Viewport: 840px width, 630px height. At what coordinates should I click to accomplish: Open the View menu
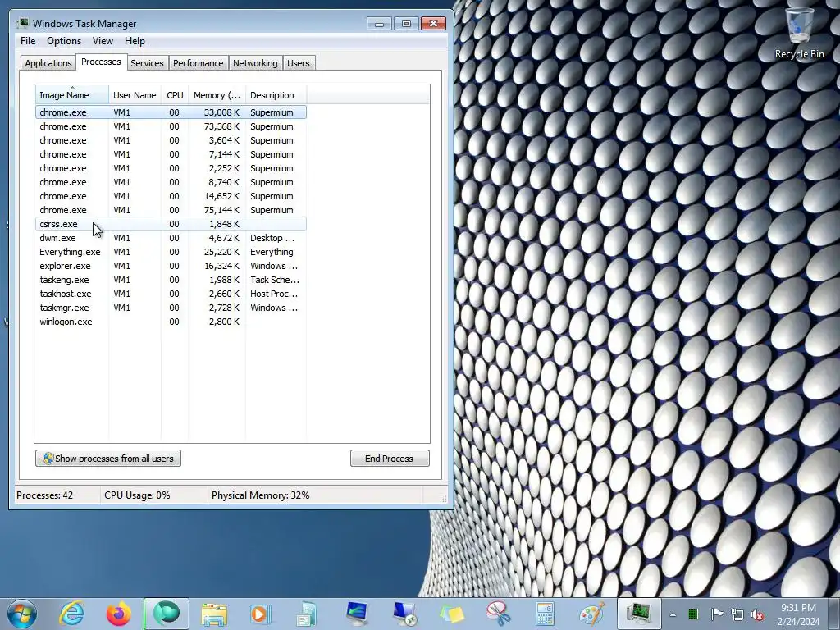click(103, 41)
